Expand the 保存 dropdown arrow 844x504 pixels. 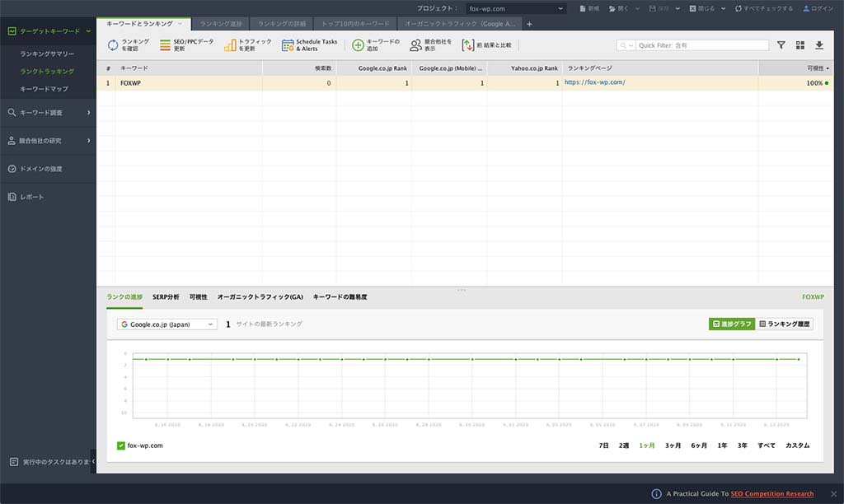(678, 8)
